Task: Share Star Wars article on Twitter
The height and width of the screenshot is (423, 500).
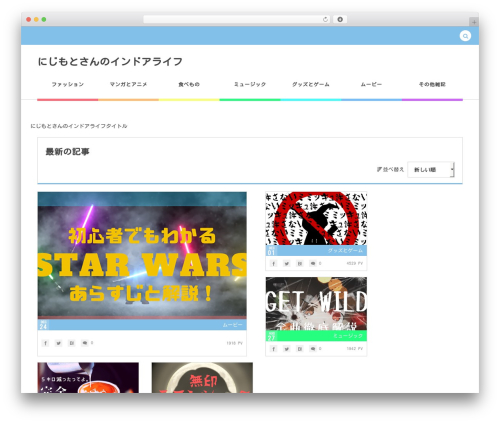Action: click(x=58, y=343)
